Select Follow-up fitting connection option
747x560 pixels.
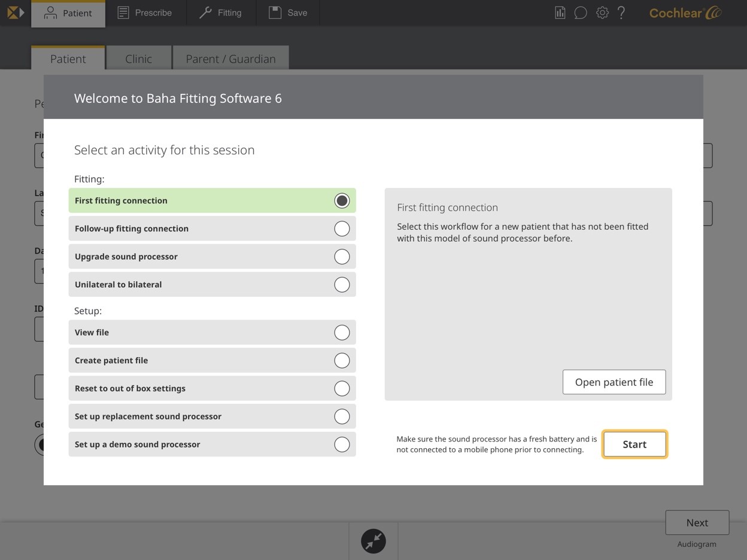pyautogui.click(x=341, y=229)
